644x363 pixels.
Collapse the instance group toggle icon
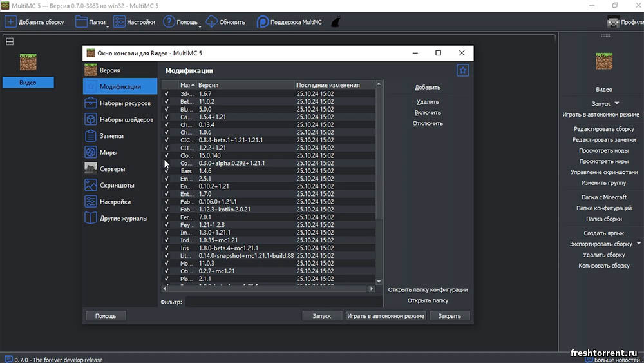(x=10, y=42)
